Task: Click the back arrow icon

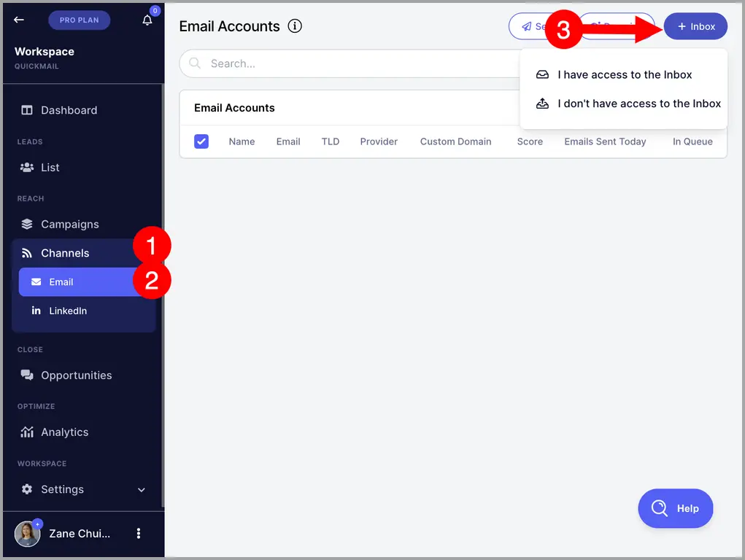Action: pyautogui.click(x=19, y=20)
